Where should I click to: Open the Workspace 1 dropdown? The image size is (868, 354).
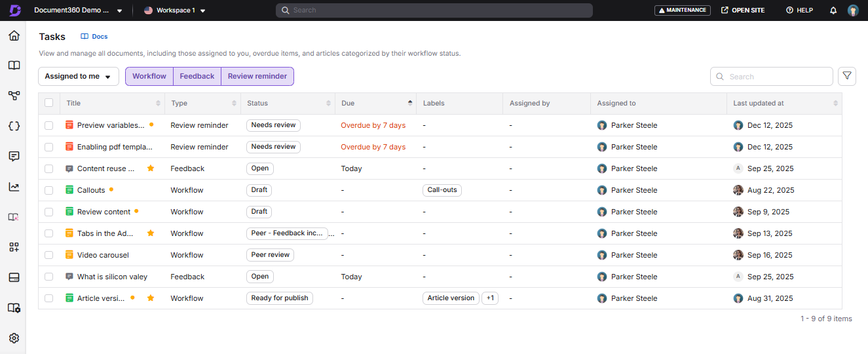coord(175,10)
